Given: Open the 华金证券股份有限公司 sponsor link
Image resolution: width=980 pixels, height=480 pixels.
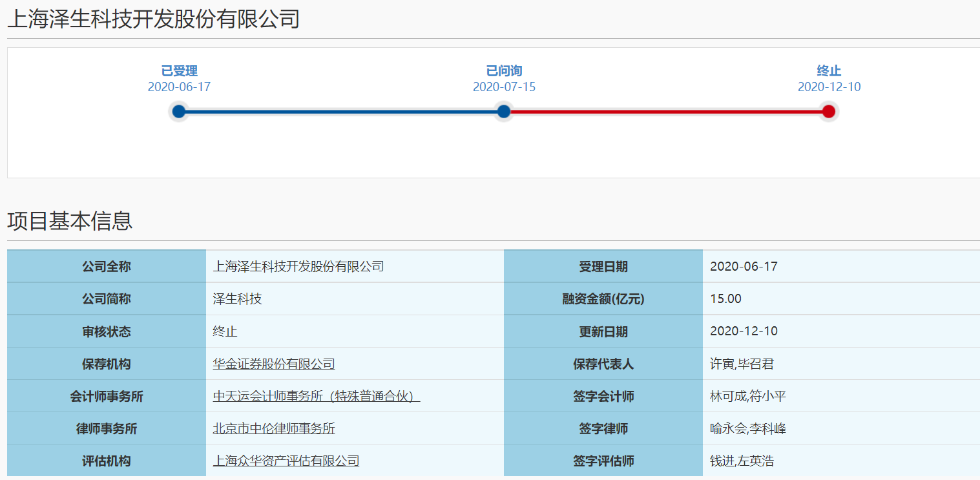Looking at the screenshot, I should [274, 364].
